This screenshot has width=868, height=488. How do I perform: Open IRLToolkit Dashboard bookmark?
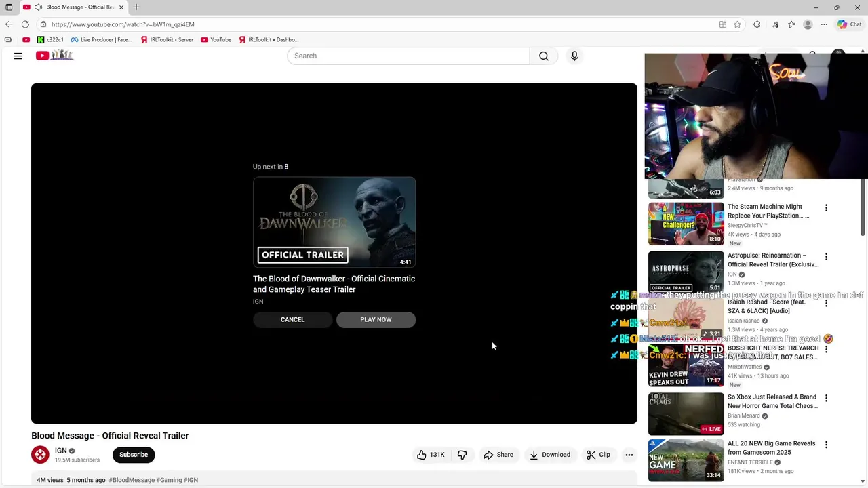click(269, 40)
